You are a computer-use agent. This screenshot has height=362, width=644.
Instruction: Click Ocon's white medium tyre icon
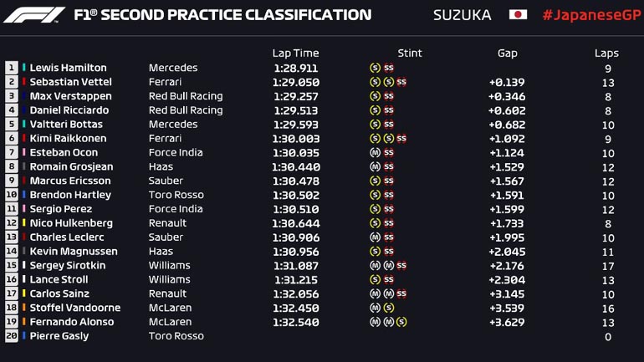pyautogui.click(x=375, y=152)
